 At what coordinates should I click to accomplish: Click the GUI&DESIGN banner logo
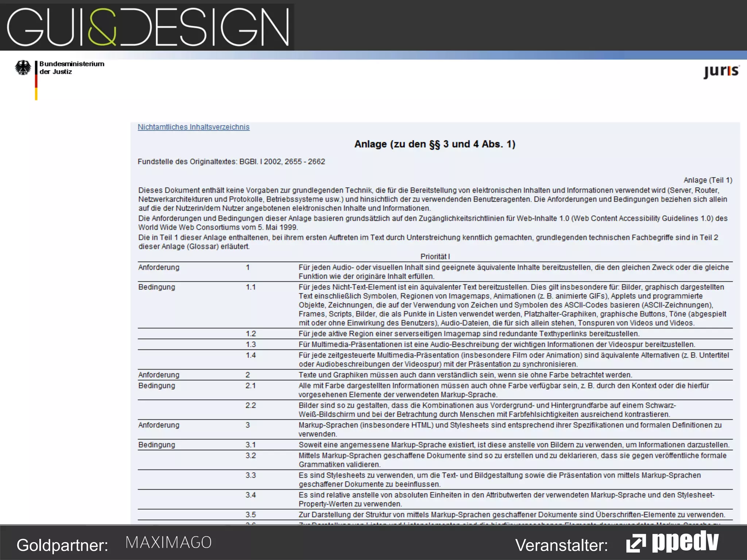click(148, 27)
